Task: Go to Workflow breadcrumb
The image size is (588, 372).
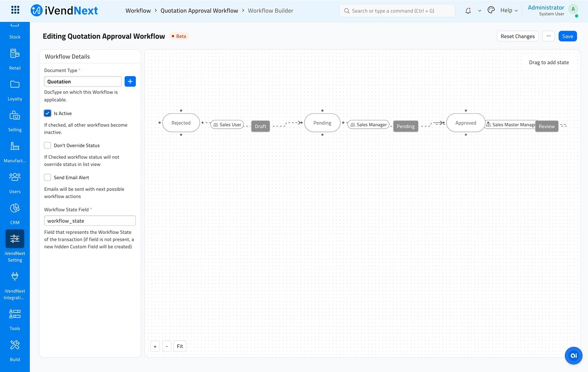Action: click(x=138, y=11)
